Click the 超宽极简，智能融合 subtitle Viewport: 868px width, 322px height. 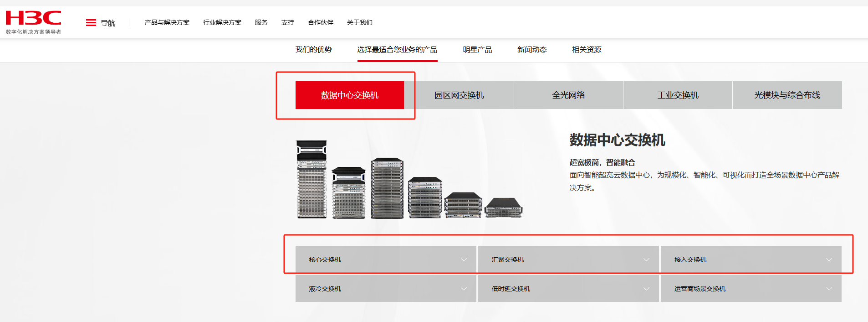[602, 162]
